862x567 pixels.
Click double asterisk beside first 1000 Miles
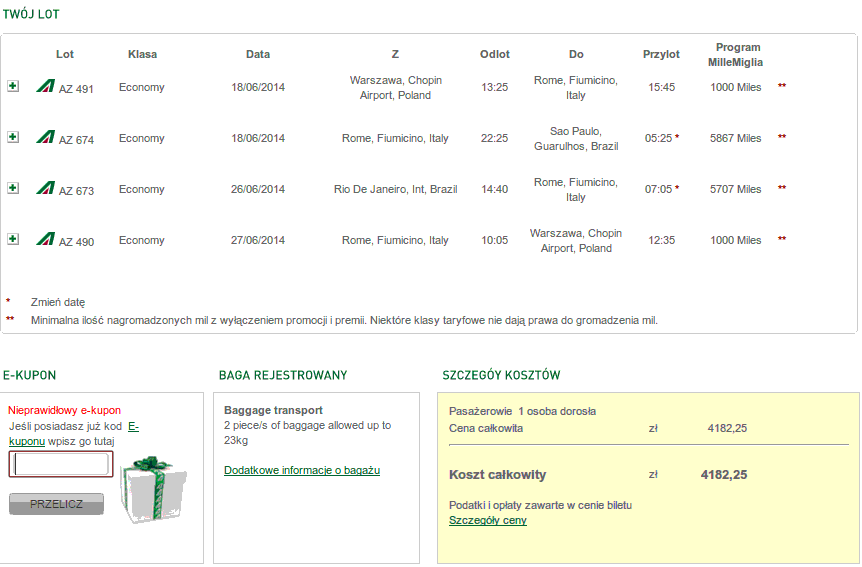pyautogui.click(x=782, y=85)
